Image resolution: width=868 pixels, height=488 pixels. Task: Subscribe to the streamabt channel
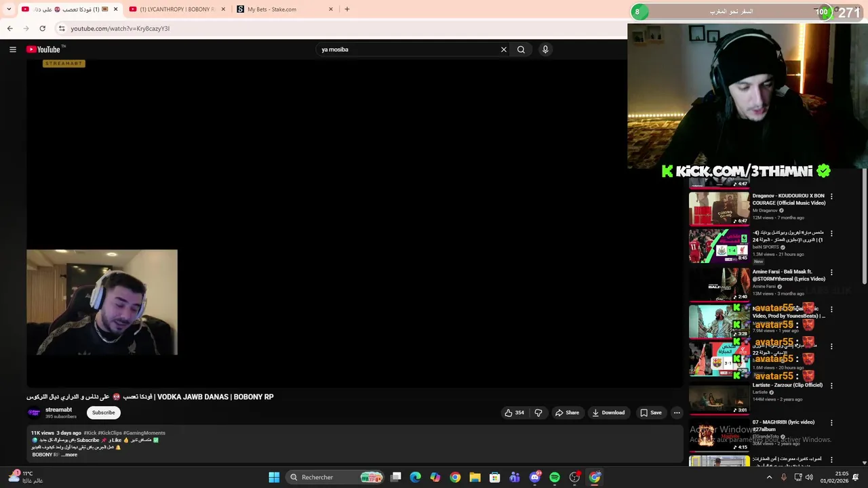click(x=104, y=413)
